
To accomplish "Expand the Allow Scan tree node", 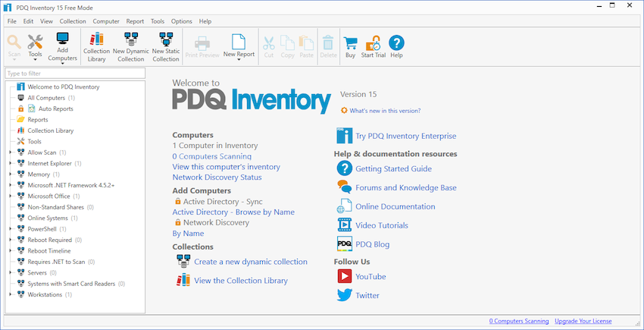I will (11, 152).
